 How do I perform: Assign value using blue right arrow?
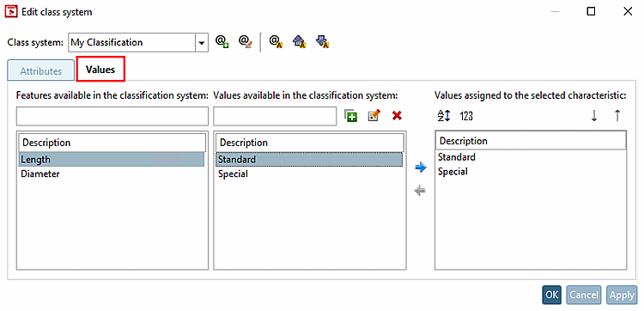[421, 168]
